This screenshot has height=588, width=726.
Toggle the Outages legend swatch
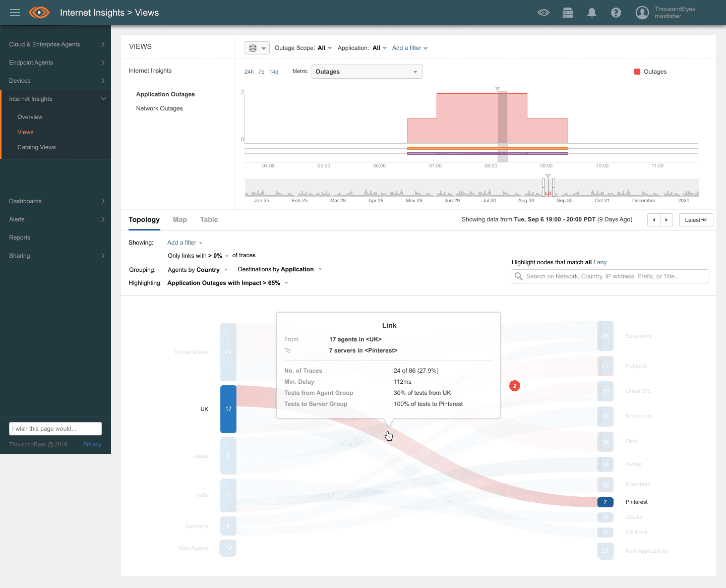coord(637,72)
